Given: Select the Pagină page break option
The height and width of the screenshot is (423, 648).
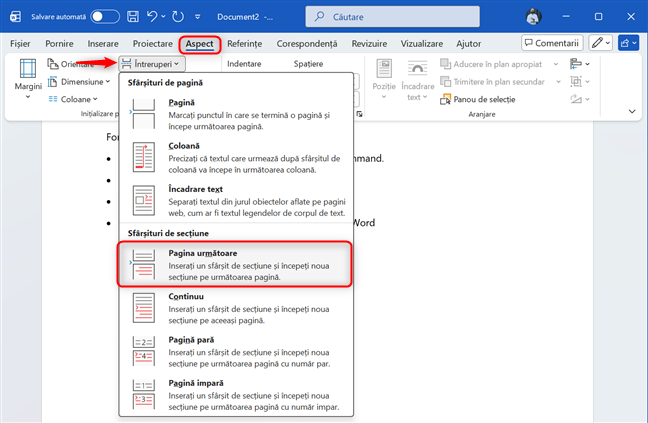Looking at the screenshot, I should pyautogui.click(x=236, y=114).
